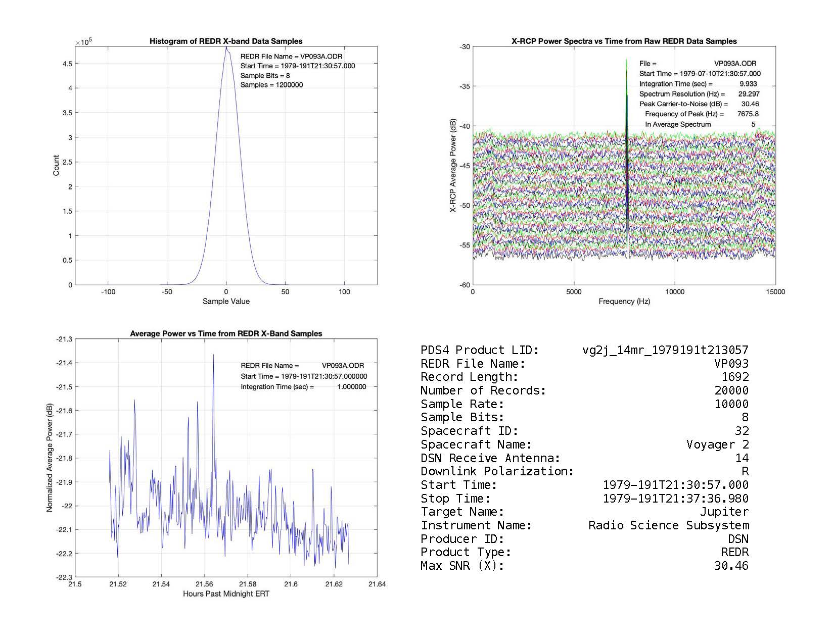Click the Stop Time value in metadata table

coord(675,499)
